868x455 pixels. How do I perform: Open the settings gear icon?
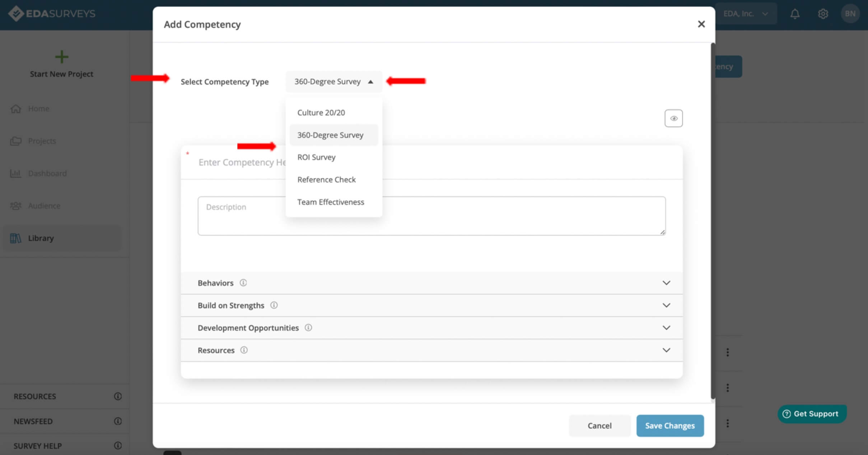(823, 14)
